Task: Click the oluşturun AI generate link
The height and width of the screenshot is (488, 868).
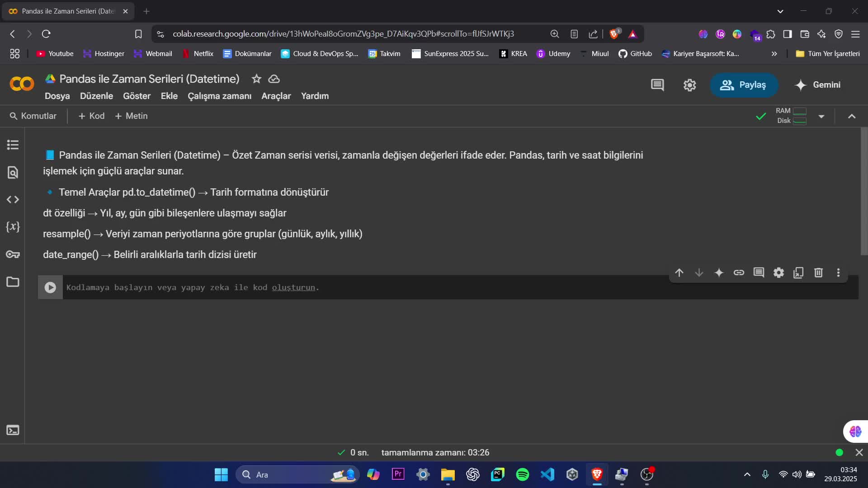Action: pyautogui.click(x=293, y=287)
